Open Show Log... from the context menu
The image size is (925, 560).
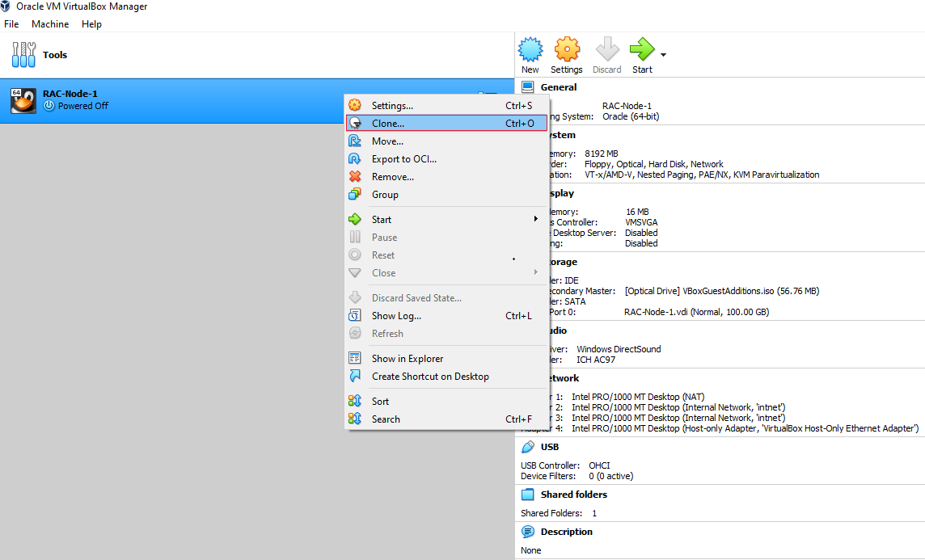click(x=446, y=316)
